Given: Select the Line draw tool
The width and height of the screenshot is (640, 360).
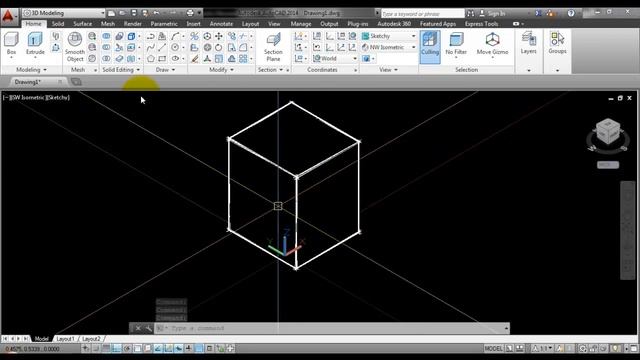Looking at the screenshot, I should (162, 47).
